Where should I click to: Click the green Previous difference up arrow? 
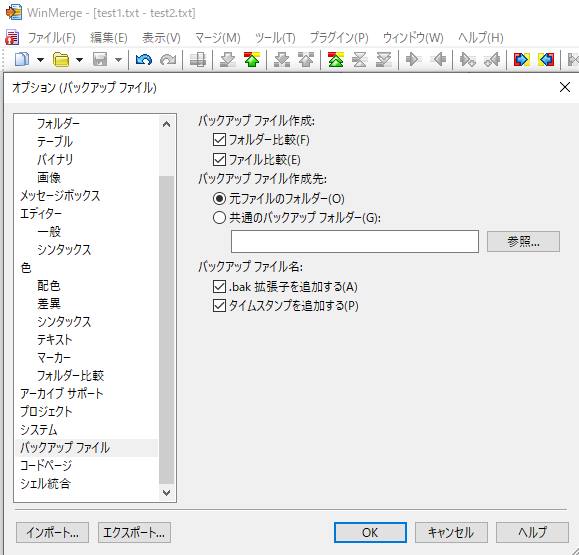252,59
